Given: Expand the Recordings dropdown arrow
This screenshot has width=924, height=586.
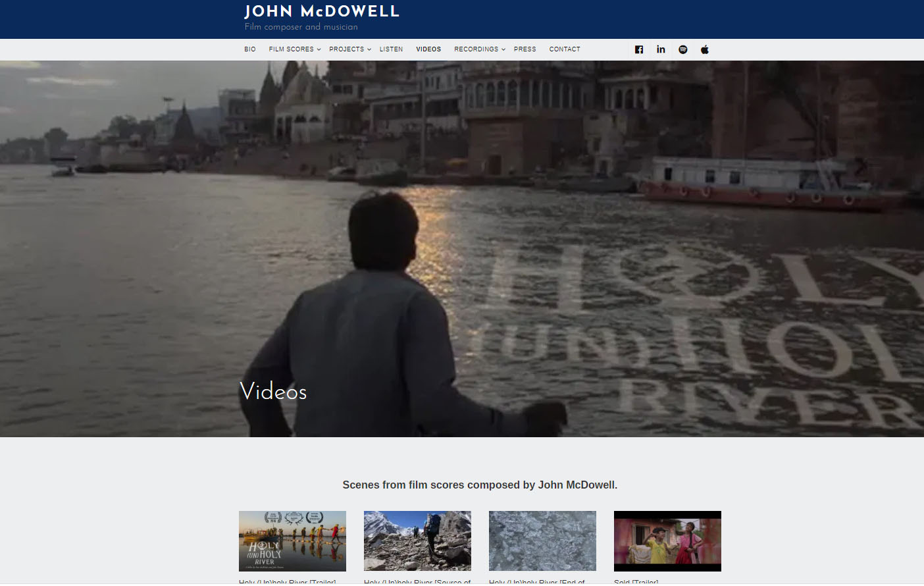Looking at the screenshot, I should (x=503, y=49).
